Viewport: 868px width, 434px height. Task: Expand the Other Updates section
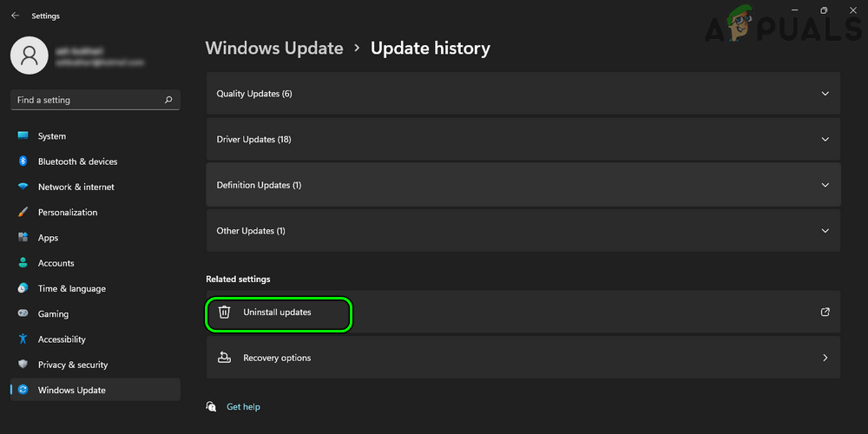pyautogui.click(x=825, y=231)
